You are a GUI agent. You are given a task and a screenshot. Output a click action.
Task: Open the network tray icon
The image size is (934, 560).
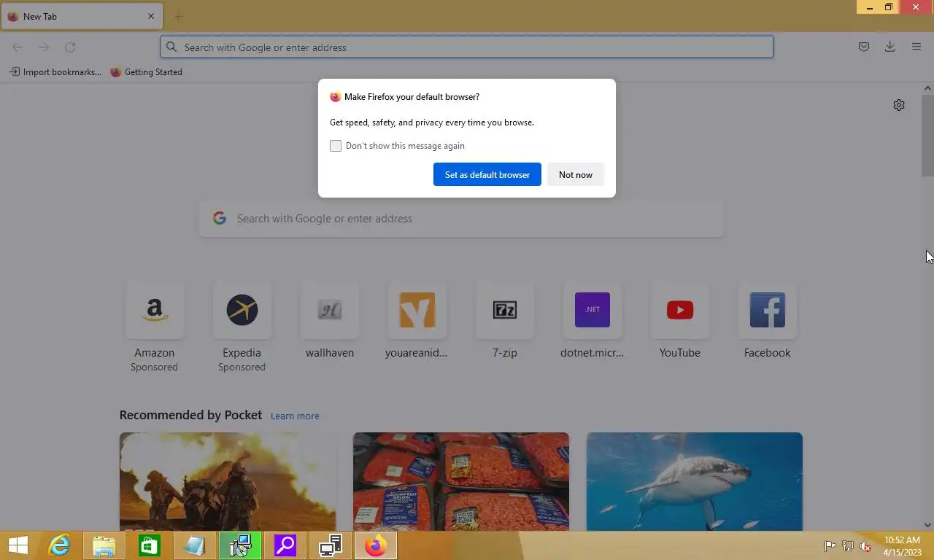coord(848,546)
